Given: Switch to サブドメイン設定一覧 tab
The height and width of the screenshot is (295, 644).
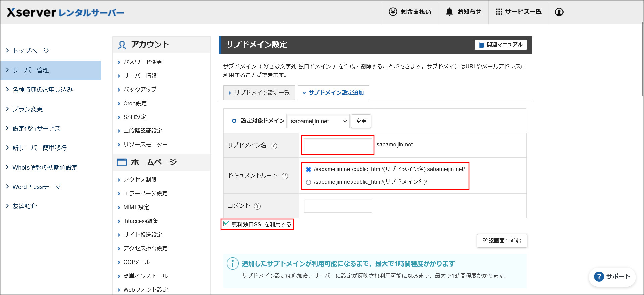Looking at the screenshot, I should pyautogui.click(x=259, y=93).
